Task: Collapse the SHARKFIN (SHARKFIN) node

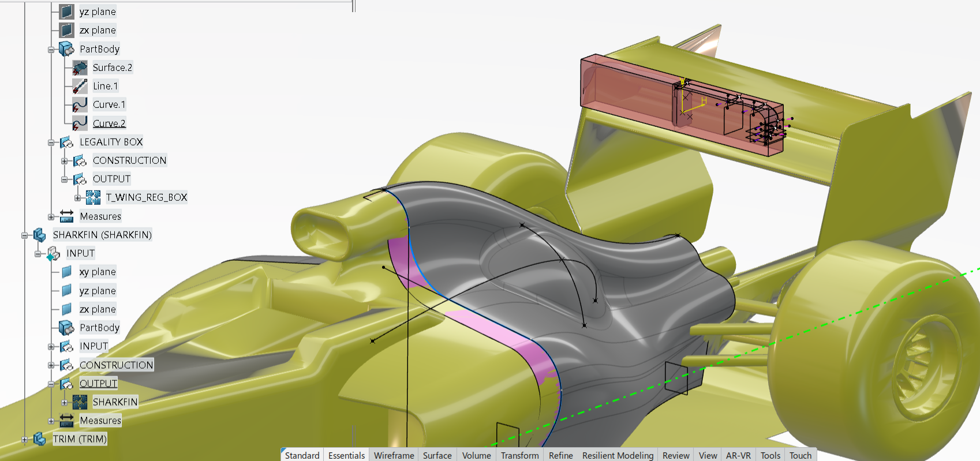Action: (25, 235)
